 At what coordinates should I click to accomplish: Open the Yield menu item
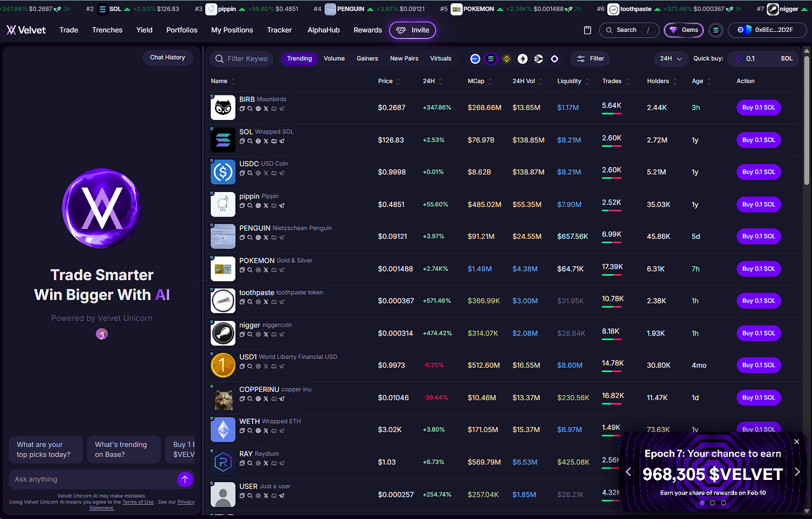coord(144,30)
